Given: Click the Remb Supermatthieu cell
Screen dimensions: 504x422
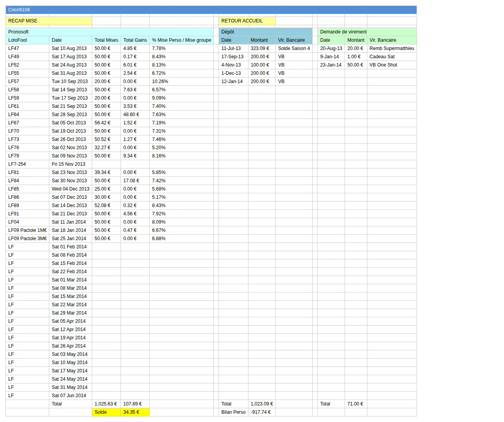Looking at the screenshot, I should (x=392, y=48).
